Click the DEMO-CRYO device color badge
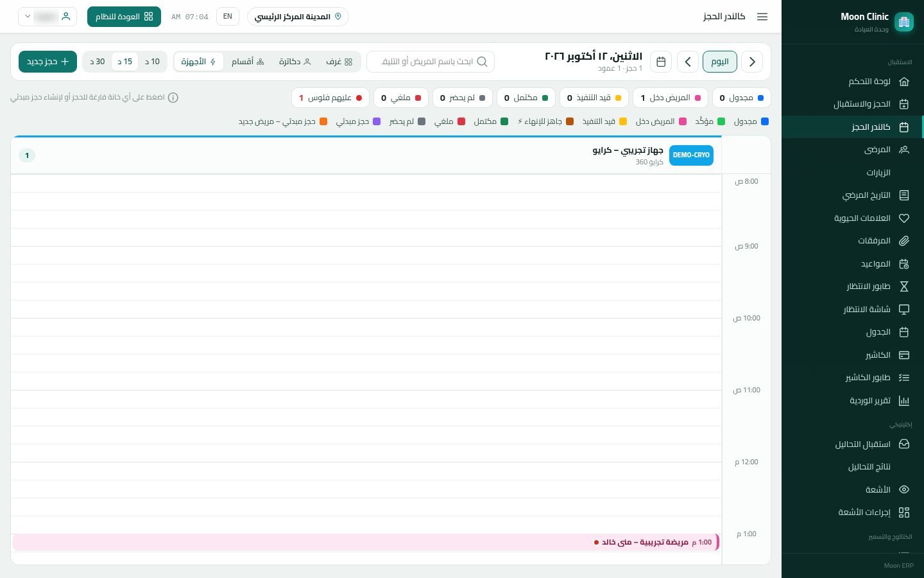The image size is (924, 578). point(691,155)
